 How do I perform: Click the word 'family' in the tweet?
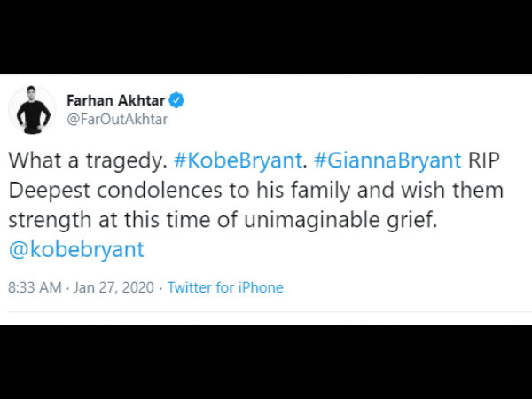point(320,190)
